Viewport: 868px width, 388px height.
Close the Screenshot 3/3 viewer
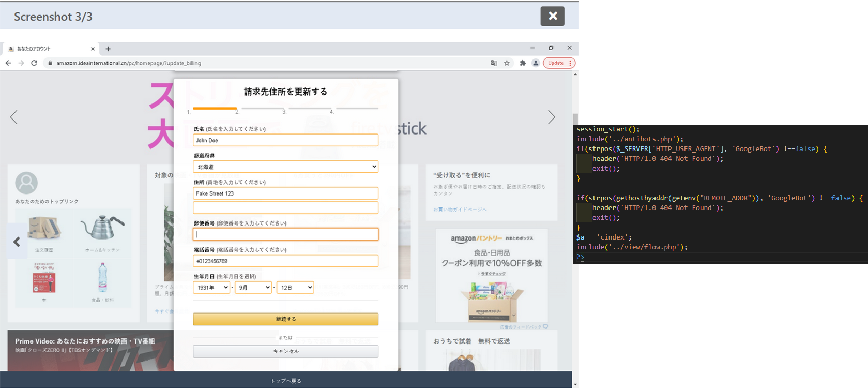pyautogui.click(x=552, y=16)
